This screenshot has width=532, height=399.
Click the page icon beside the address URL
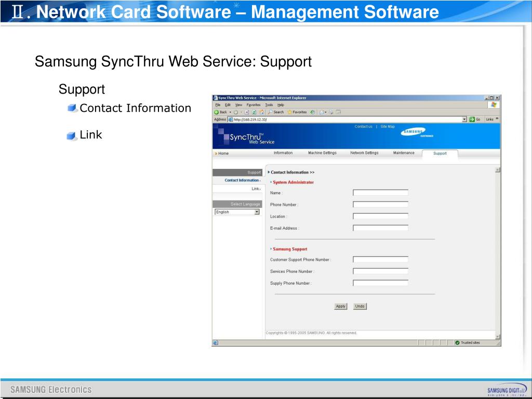tap(231, 119)
